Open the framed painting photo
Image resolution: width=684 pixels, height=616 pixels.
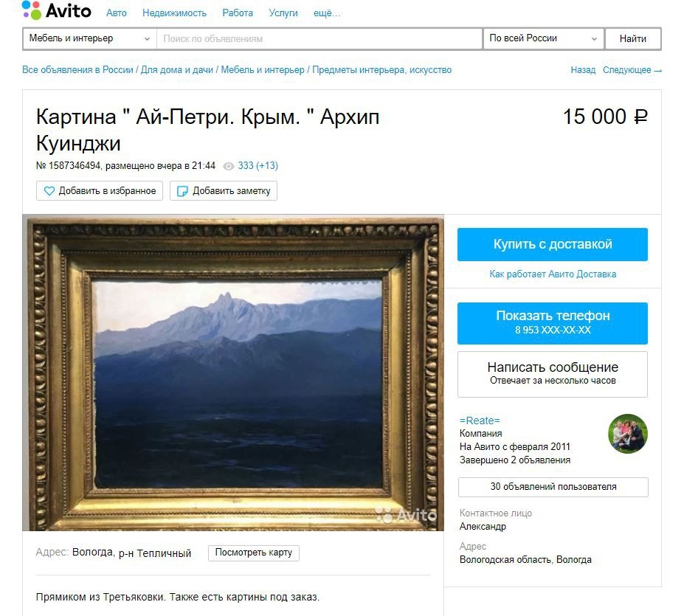233,373
